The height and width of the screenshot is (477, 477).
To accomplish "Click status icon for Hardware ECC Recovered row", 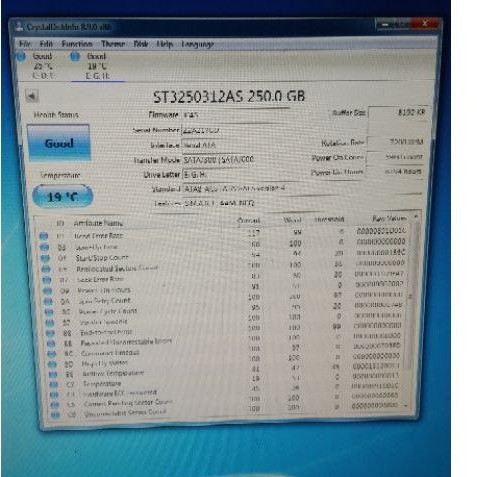I will tap(54, 395).
